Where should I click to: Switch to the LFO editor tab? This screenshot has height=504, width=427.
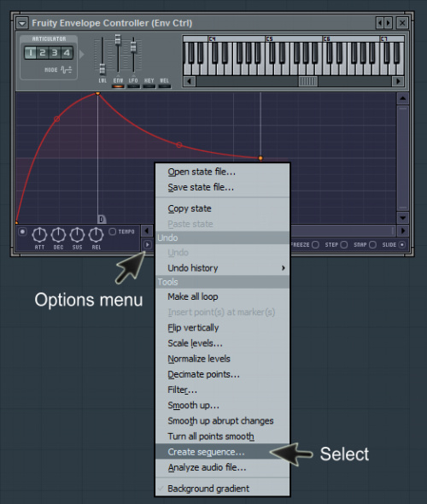pos(133,83)
